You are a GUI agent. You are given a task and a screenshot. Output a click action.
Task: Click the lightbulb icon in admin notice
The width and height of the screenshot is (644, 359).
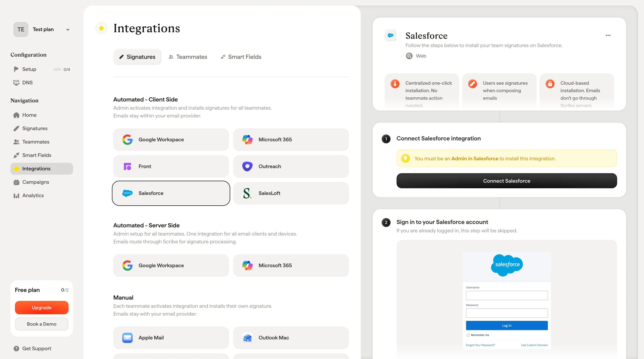(405, 158)
